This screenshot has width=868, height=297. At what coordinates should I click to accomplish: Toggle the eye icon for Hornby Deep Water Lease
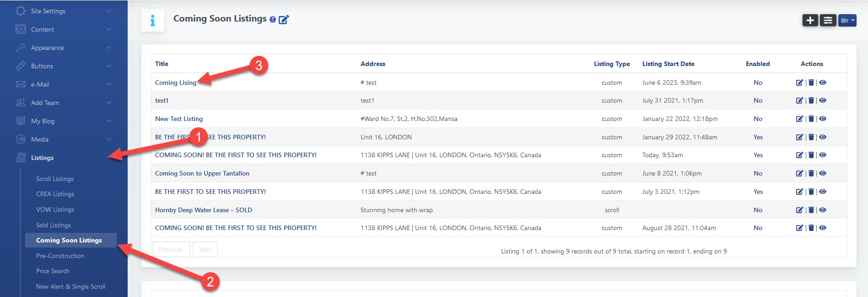point(823,210)
